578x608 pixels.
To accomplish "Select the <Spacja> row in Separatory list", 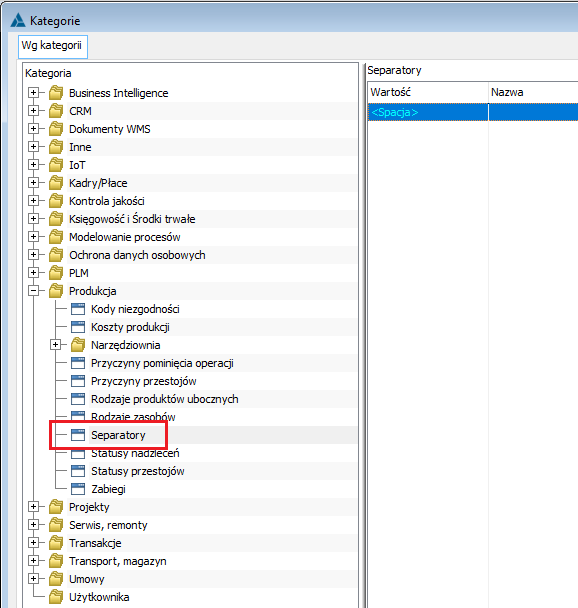I will click(x=473, y=112).
